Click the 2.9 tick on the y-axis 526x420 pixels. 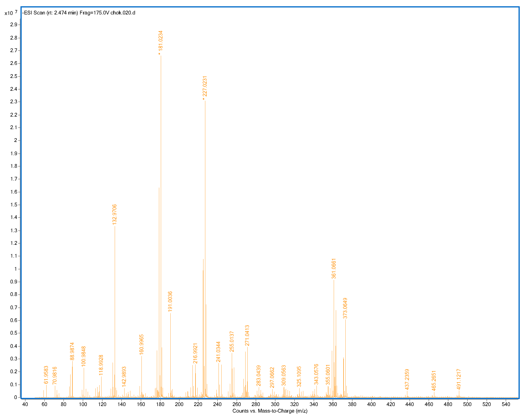click(x=14, y=25)
